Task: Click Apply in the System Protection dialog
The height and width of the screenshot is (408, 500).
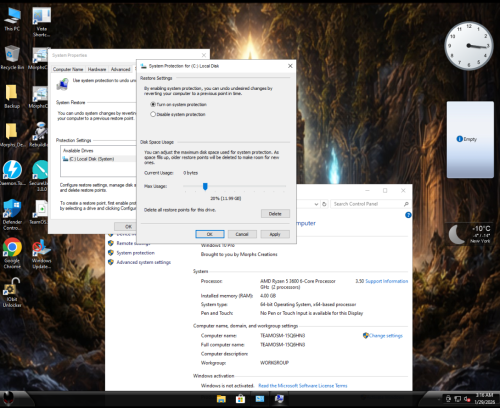Action: pos(275,234)
